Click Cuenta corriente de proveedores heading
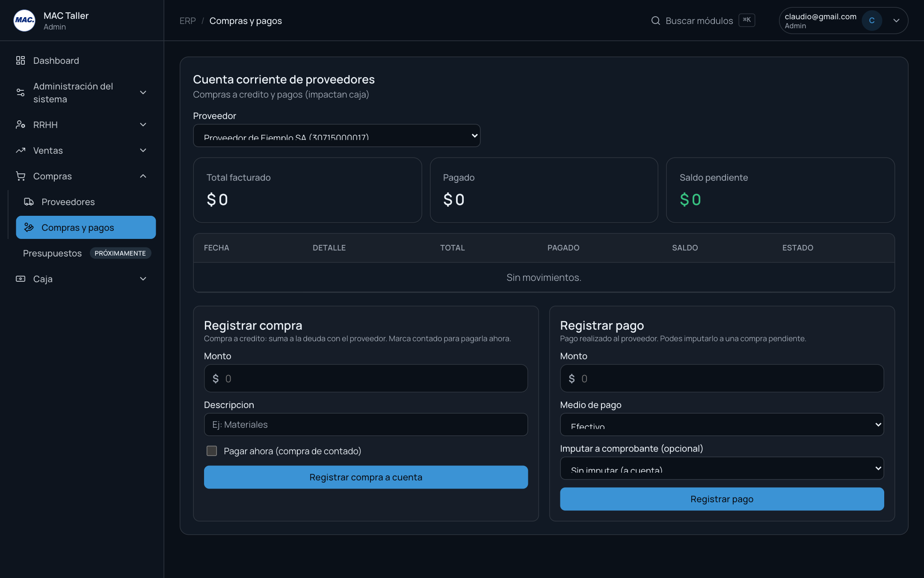This screenshot has height=578, width=924. coord(284,79)
